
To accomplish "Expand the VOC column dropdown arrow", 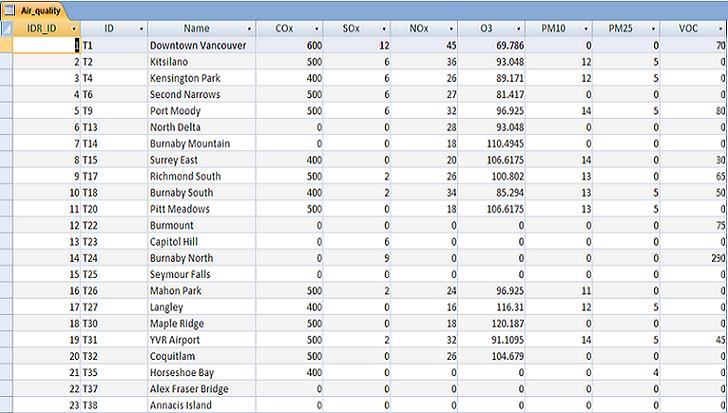I will point(720,29).
